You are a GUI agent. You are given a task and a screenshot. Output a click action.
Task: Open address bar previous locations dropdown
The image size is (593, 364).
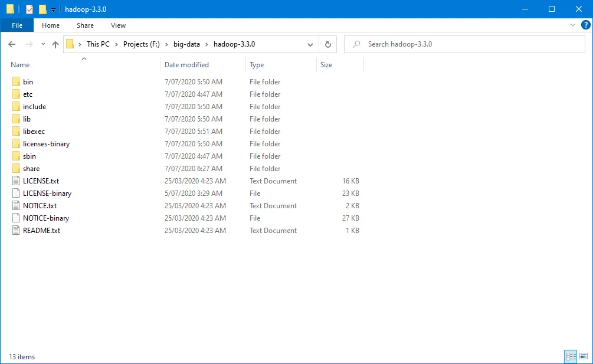coord(310,44)
